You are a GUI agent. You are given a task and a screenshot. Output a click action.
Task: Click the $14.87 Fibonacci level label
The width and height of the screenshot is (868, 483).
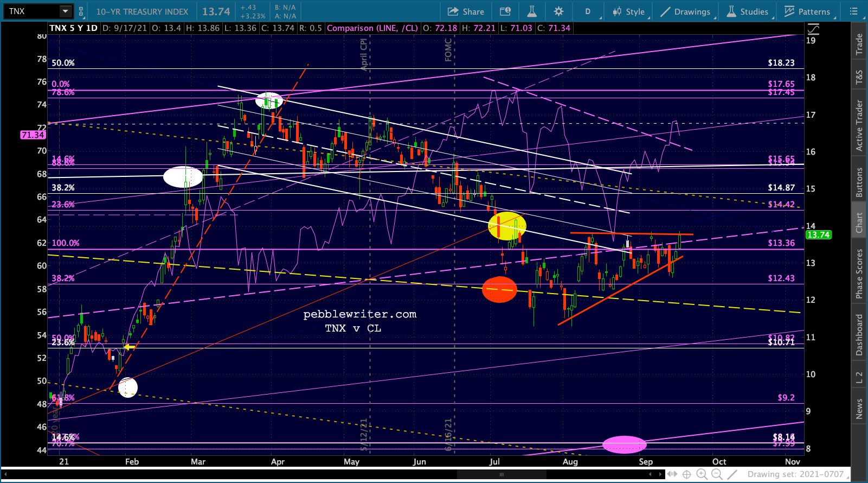(781, 188)
